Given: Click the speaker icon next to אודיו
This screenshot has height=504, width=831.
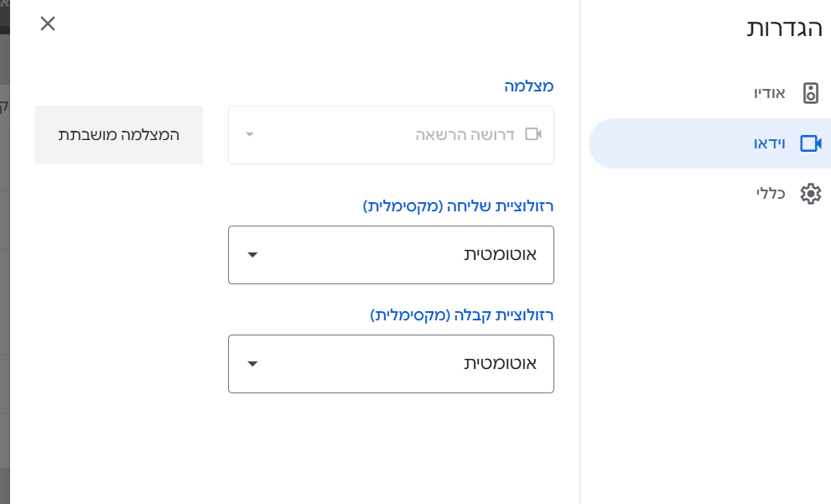Looking at the screenshot, I should tap(810, 93).
